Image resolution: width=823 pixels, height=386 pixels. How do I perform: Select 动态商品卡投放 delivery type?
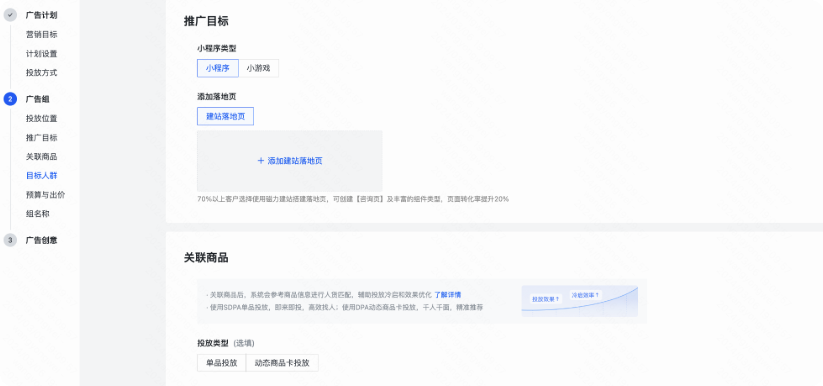point(282,363)
